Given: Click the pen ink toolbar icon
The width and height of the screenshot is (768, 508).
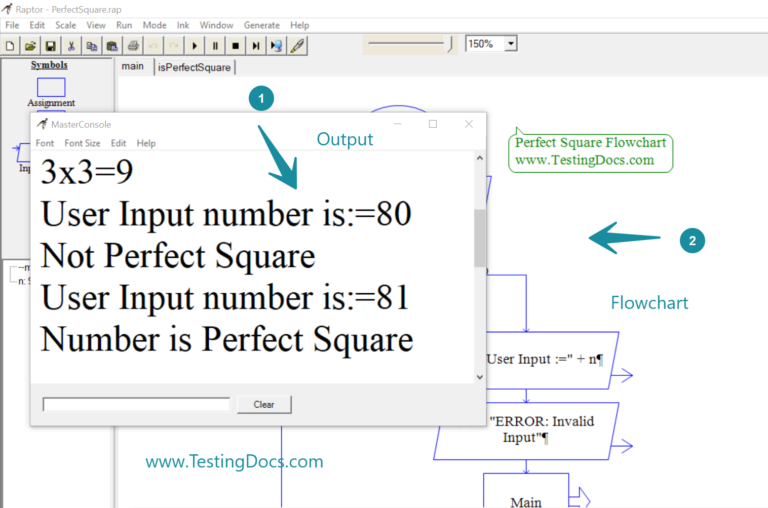Looking at the screenshot, I should tap(297, 45).
